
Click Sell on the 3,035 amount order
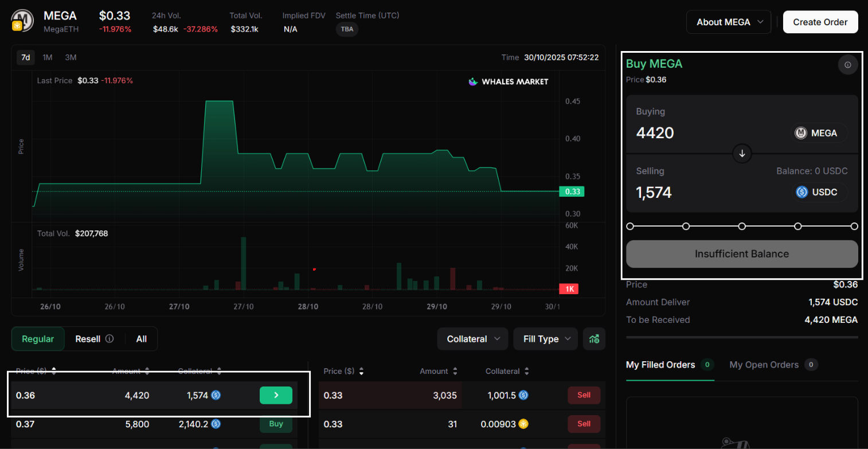(584, 395)
